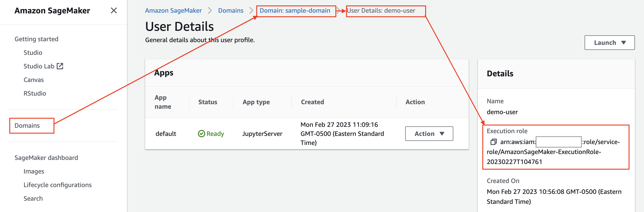Open Lifecycle configurations in the sidebar
This screenshot has width=644, height=212.
point(58,185)
